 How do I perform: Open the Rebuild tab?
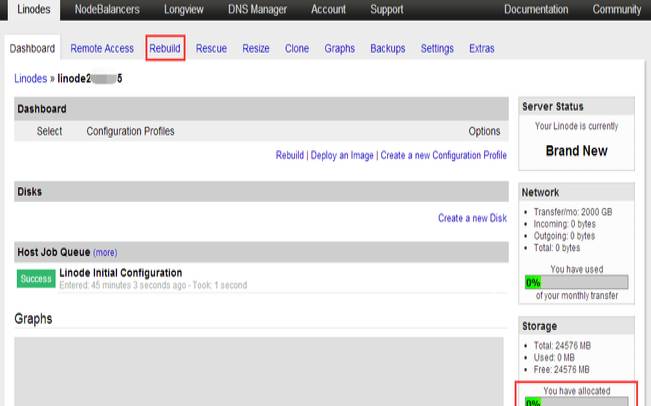(x=165, y=48)
